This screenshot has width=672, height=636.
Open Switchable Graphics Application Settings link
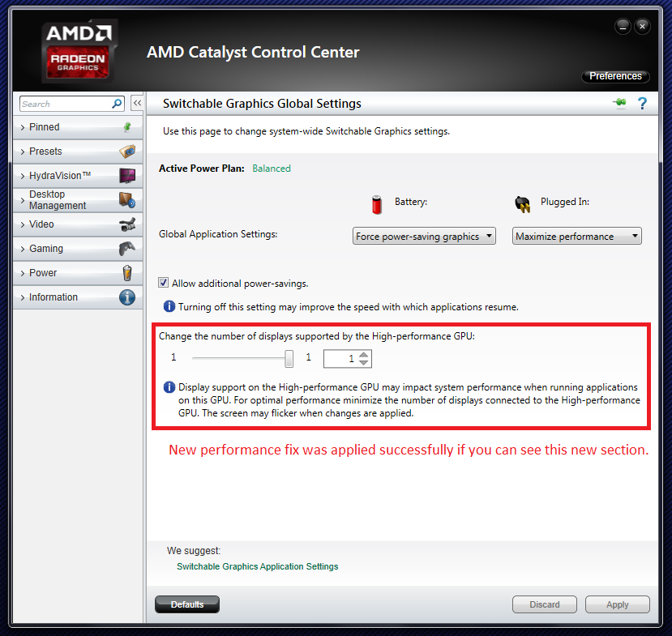tap(258, 566)
